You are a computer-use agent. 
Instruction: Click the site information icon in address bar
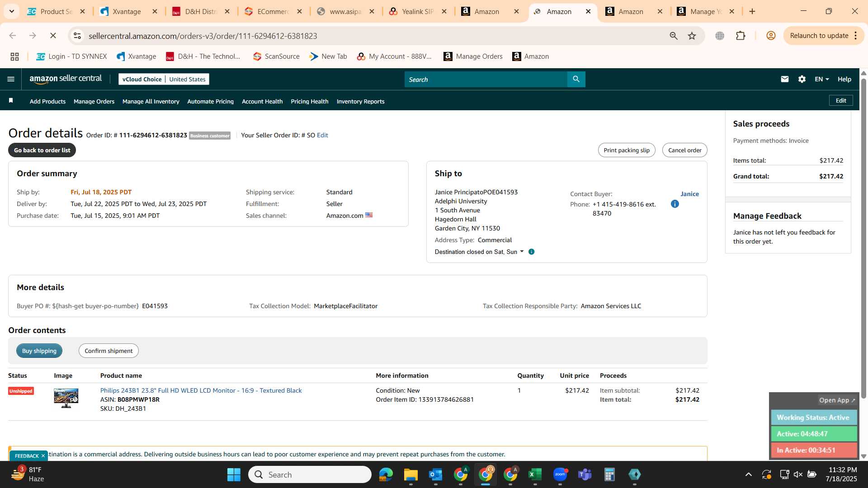(77, 36)
